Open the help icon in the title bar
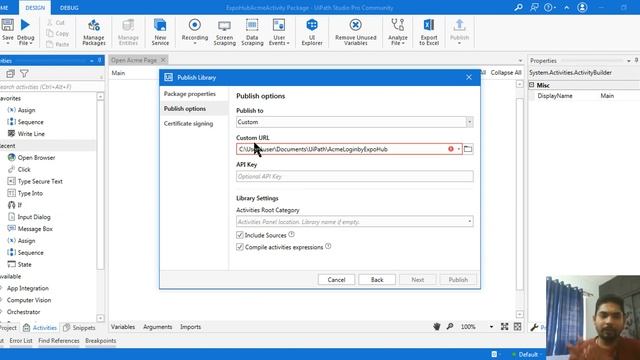This screenshot has height=360, width=640. 549,7
